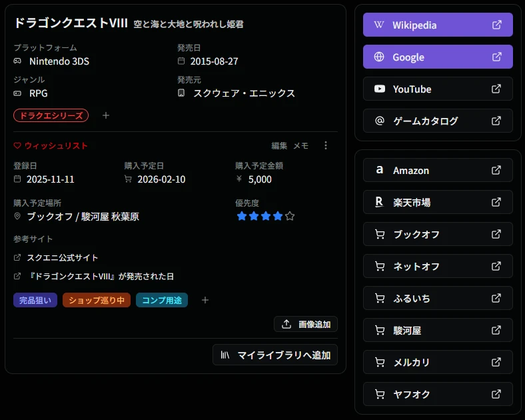The width and height of the screenshot is (525, 420).
Task: Open the Wikipedia search link button
Action: point(438,25)
